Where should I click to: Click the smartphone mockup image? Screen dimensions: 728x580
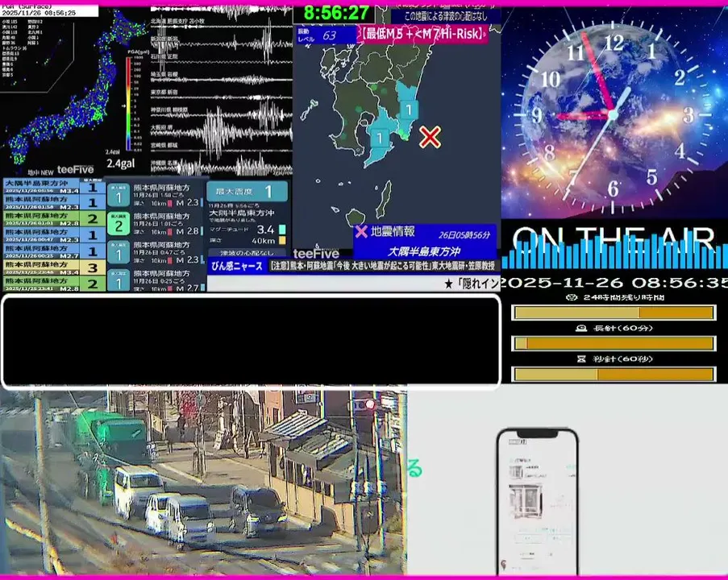coord(537,502)
